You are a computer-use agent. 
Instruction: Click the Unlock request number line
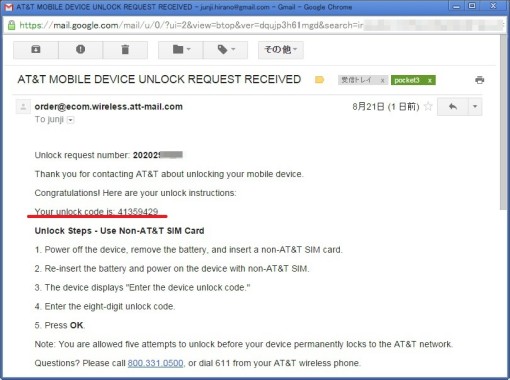point(109,155)
